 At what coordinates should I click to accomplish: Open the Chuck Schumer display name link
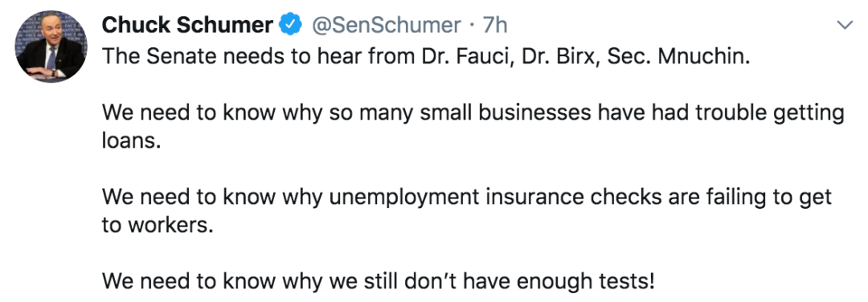[187, 25]
